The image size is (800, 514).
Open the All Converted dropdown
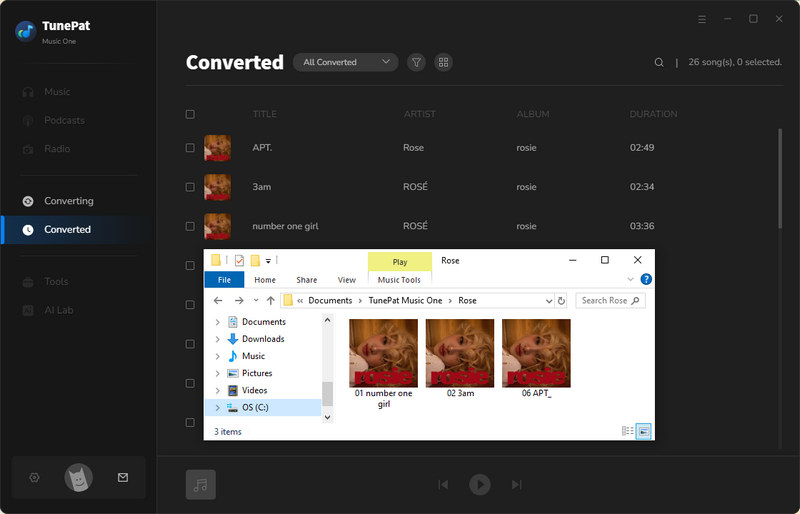click(345, 62)
